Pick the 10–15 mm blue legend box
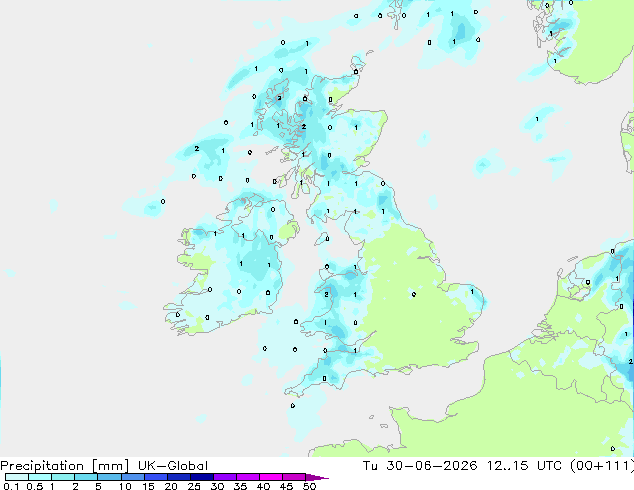 click(x=132, y=477)
